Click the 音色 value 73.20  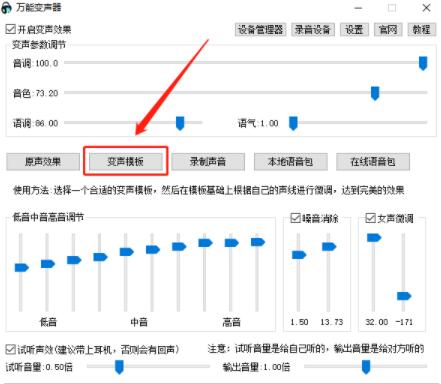(47, 93)
